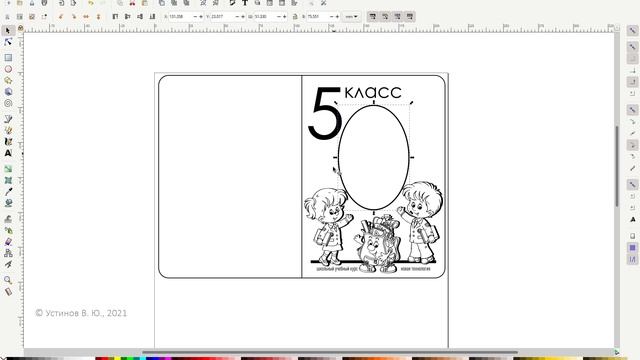640x360 pixels.
Task: Click the 'класс' text on canvas
Action: click(373, 92)
